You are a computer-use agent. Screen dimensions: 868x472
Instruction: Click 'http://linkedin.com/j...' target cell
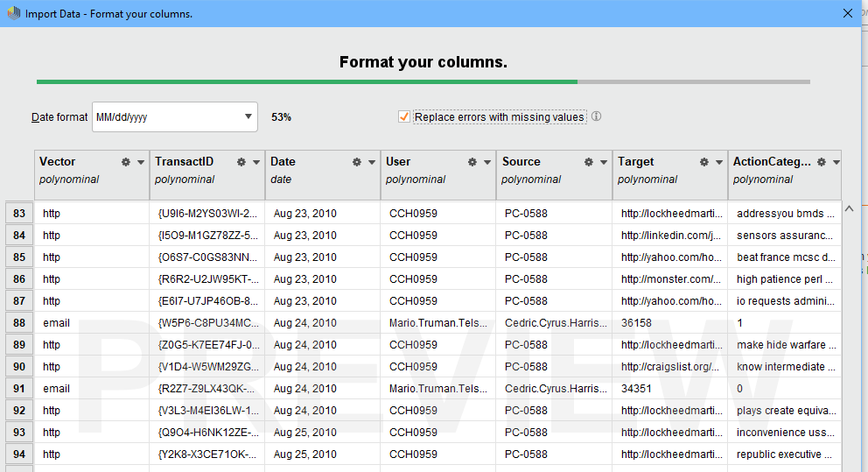[x=671, y=236]
